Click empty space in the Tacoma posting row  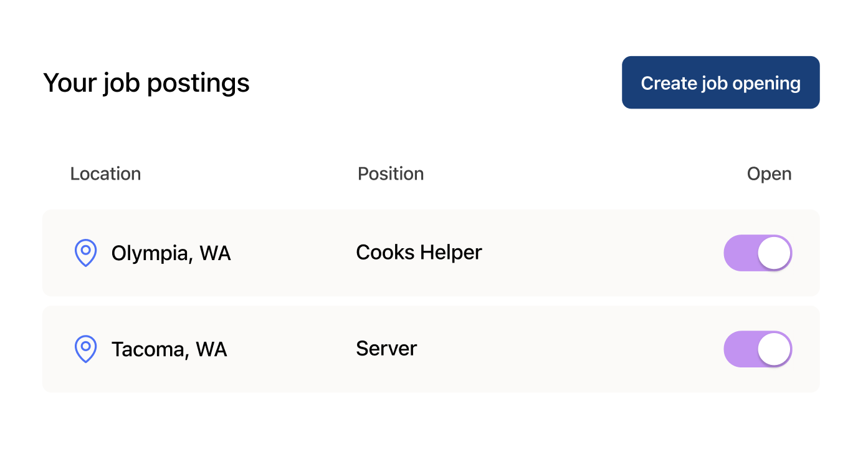[x=592, y=349]
